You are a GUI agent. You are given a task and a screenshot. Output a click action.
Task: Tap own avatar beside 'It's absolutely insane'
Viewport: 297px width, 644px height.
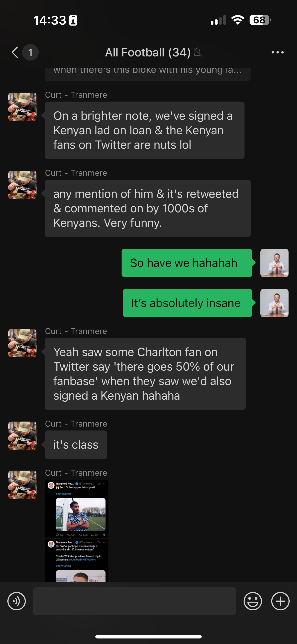click(274, 303)
